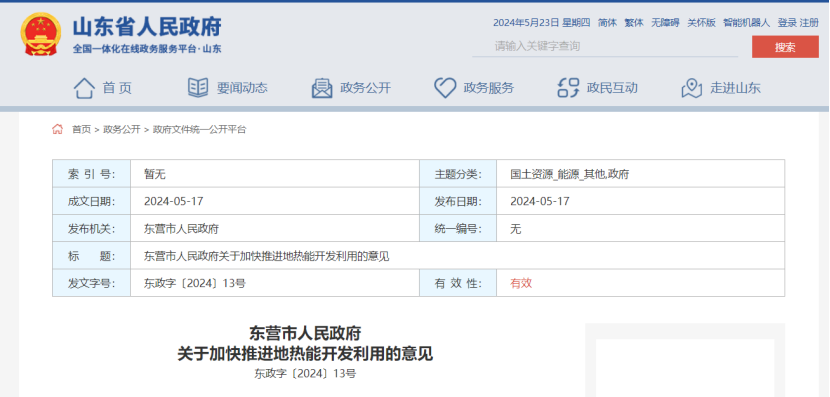
Task: Click the 发布机关 label cell
Action: [x=91, y=229]
